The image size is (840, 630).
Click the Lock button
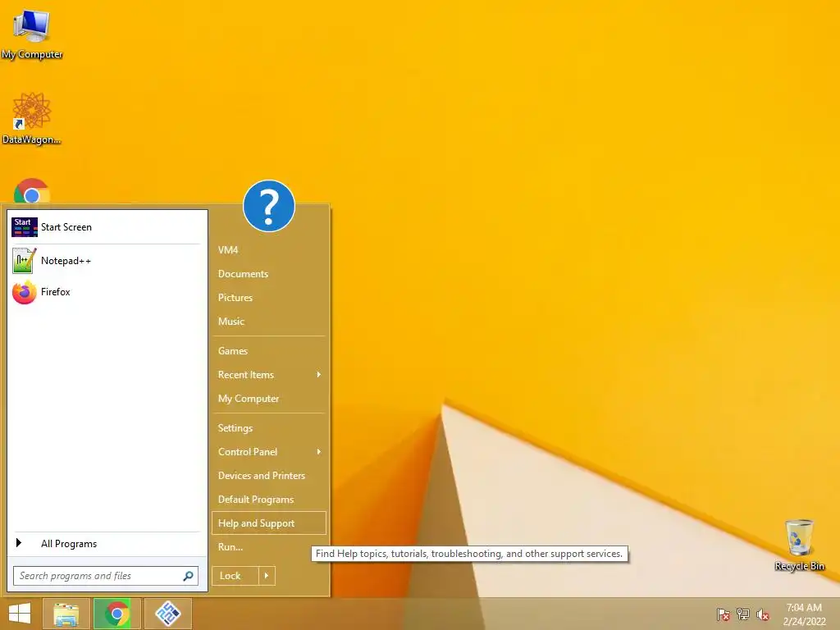(235, 576)
